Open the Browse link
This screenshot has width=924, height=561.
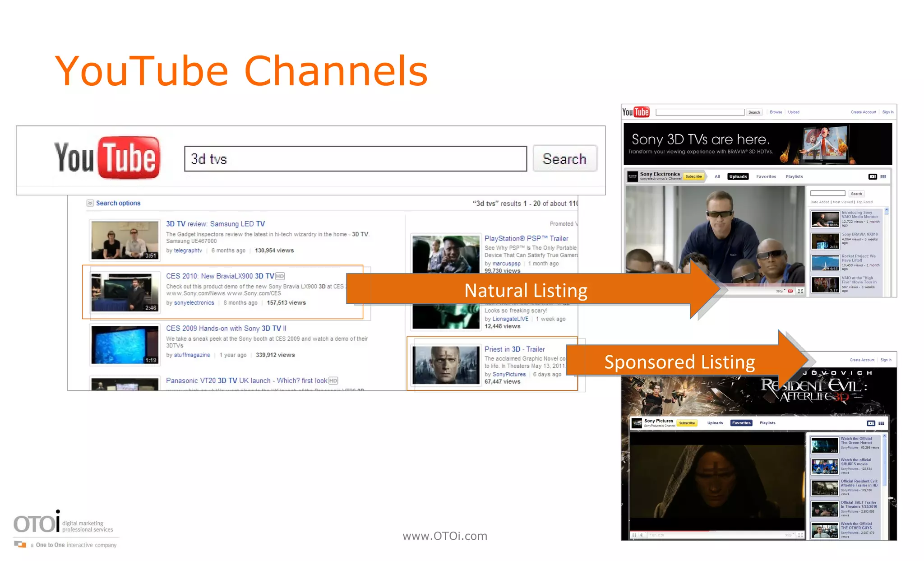point(776,112)
